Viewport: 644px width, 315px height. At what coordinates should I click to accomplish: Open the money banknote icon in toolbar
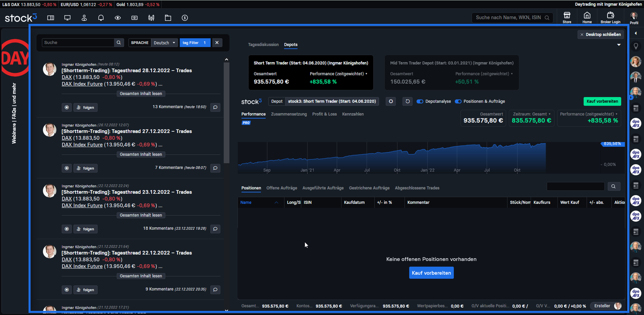click(x=135, y=18)
